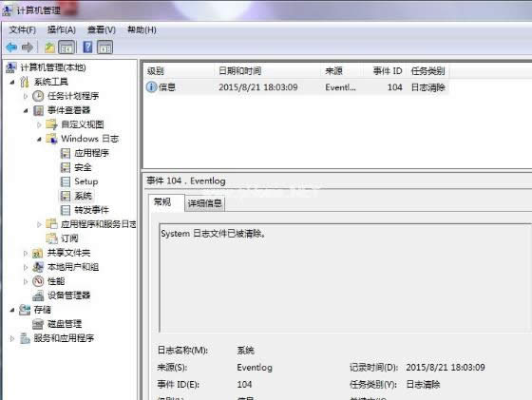Collapse the 事件查看器 tree node

(26, 110)
